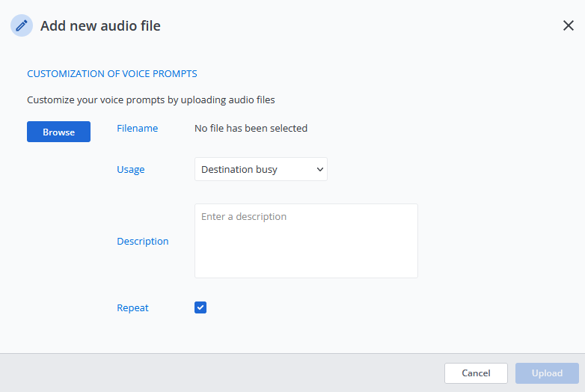Viewport: 585px width, 392px height.
Task: Click the 'Add new audio file' title
Action: point(100,25)
